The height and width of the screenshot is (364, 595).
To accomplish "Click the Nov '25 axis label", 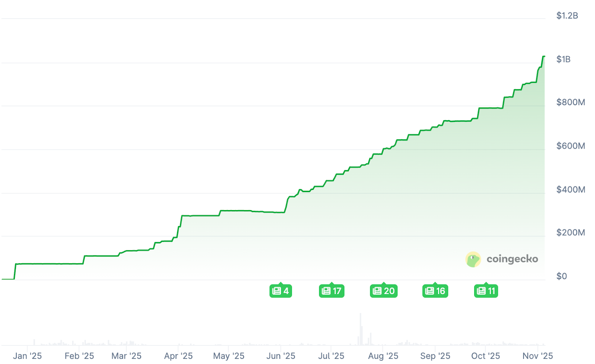I will click(x=537, y=356).
